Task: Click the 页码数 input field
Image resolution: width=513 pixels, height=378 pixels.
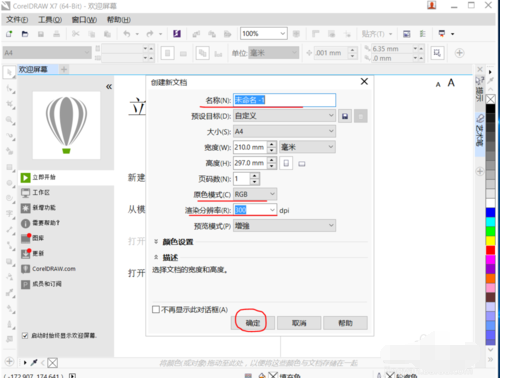Action: coord(242,179)
